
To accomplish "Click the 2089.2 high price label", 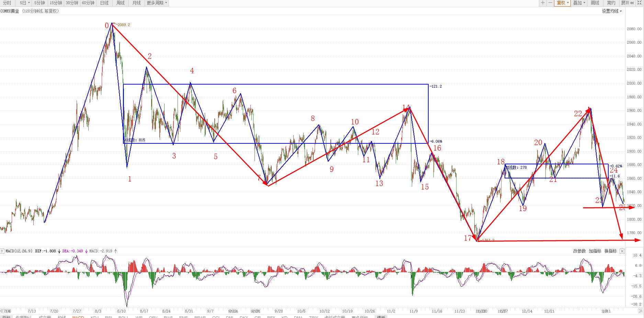I will click(x=123, y=25).
